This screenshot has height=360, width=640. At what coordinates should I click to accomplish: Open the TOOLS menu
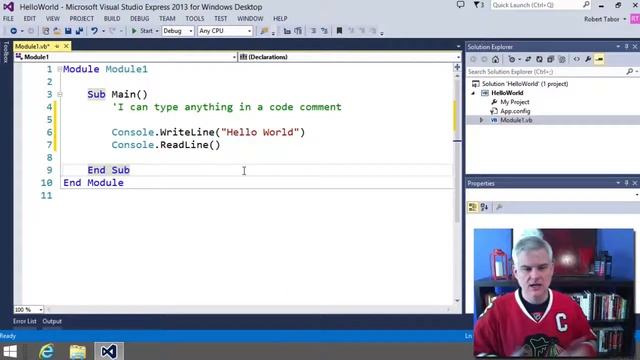[x=195, y=19]
